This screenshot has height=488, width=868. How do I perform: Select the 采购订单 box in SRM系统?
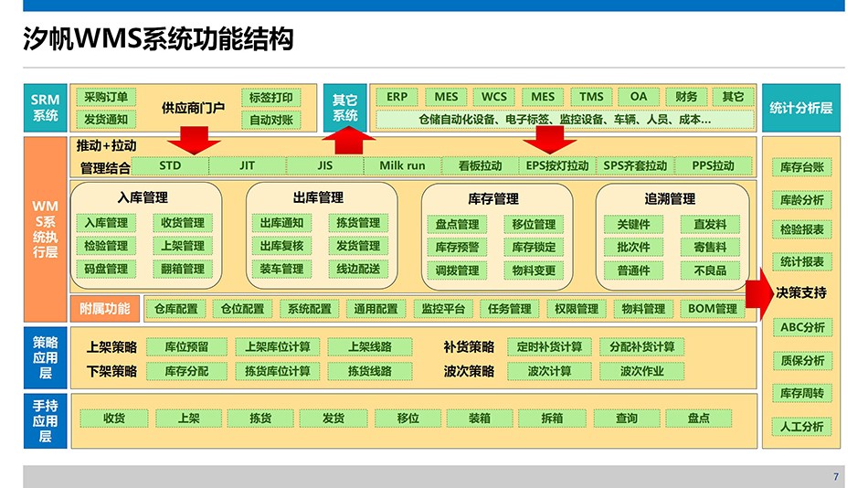coord(106,97)
